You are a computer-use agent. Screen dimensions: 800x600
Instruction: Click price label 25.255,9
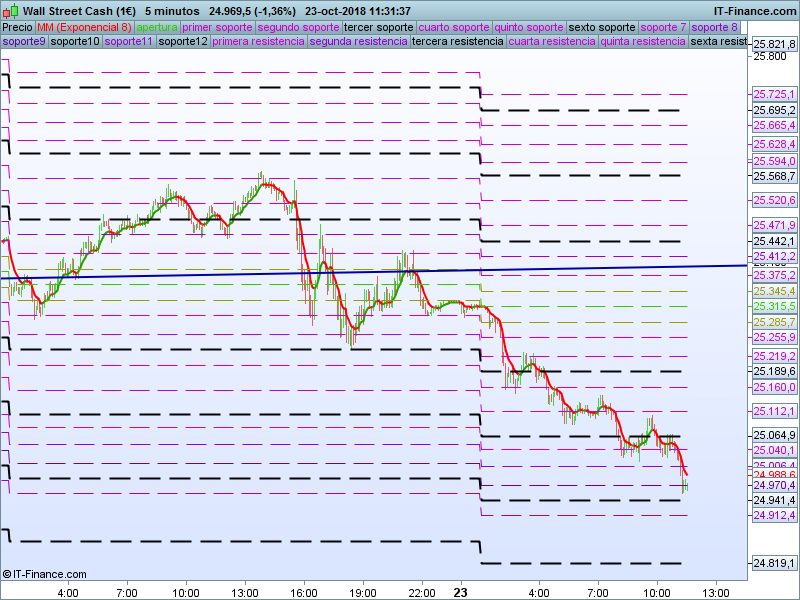[x=774, y=337]
